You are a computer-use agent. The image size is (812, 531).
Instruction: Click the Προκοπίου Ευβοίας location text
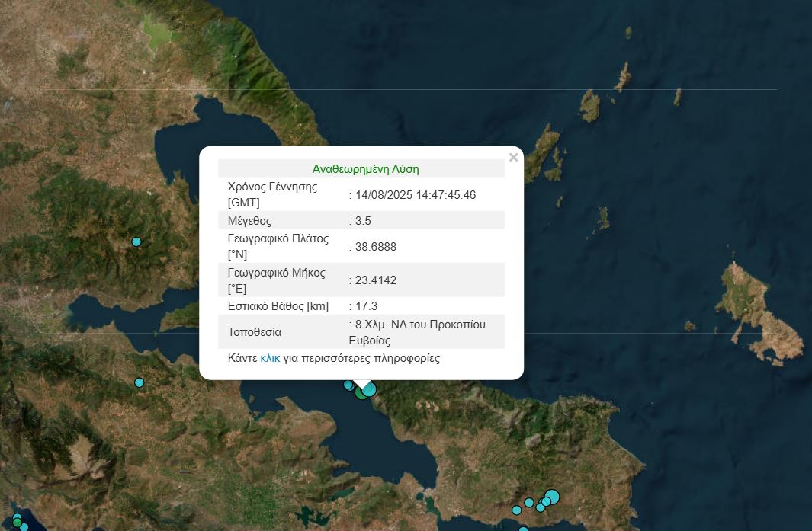click(419, 332)
